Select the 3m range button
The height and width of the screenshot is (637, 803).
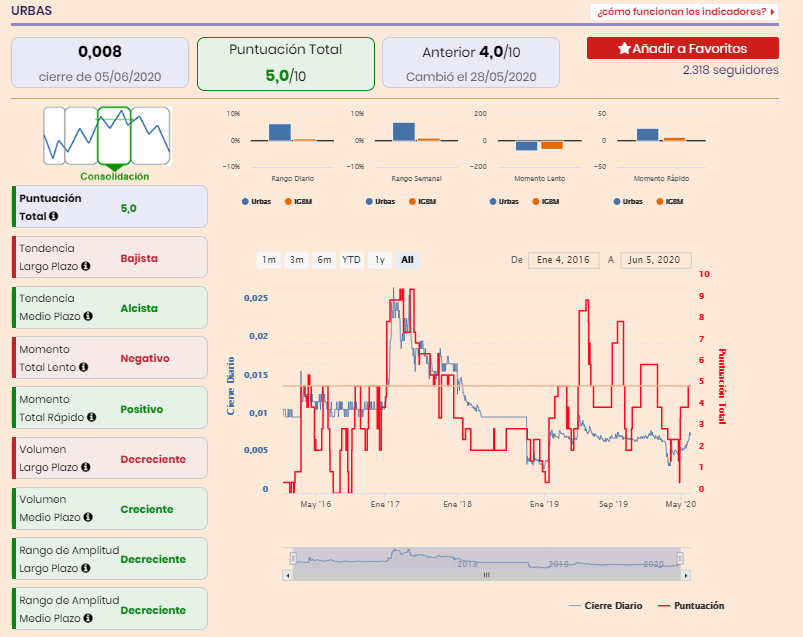point(297,260)
